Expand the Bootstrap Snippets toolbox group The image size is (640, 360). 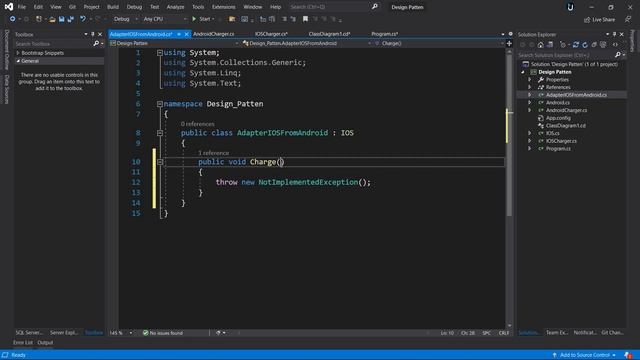coord(18,53)
